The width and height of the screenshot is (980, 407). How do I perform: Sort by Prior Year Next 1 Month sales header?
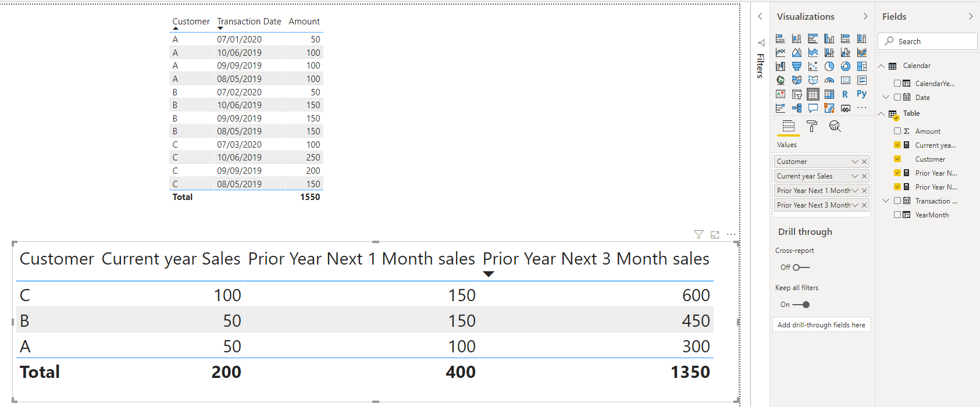pyautogui.click(x=362, y=259)
